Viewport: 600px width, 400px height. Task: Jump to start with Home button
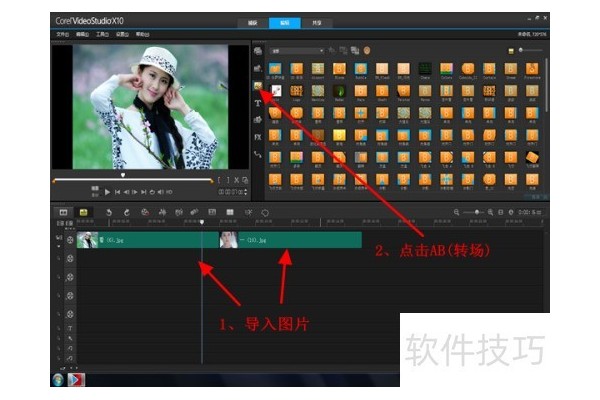117,192
